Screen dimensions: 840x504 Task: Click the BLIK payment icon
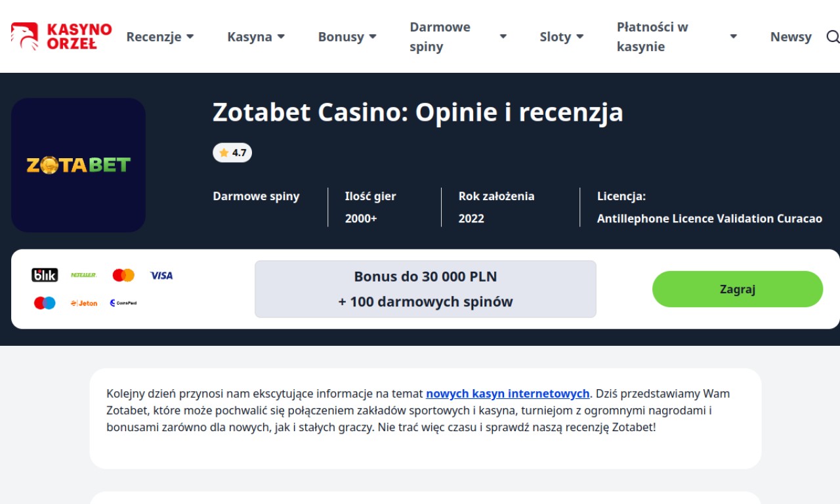point(45,276)
